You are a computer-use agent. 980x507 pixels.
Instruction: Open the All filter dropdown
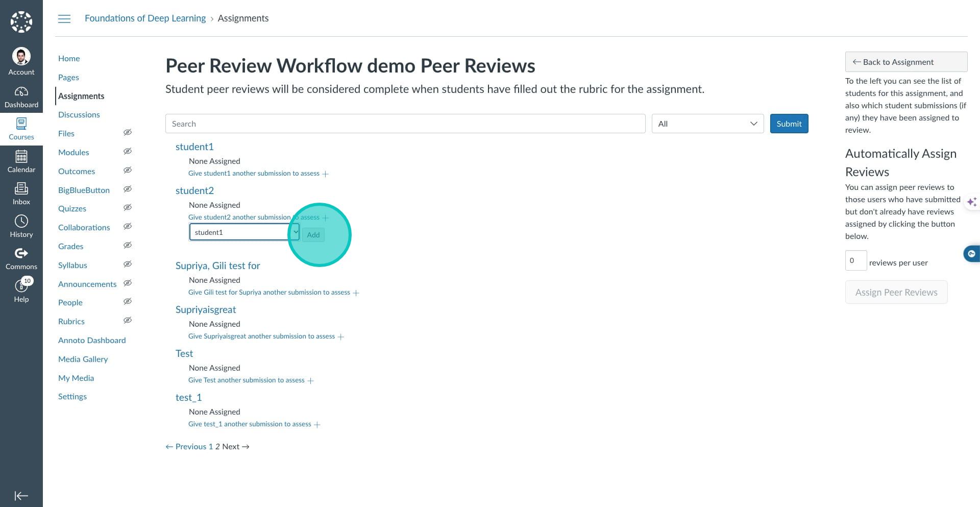click(707, 124)
